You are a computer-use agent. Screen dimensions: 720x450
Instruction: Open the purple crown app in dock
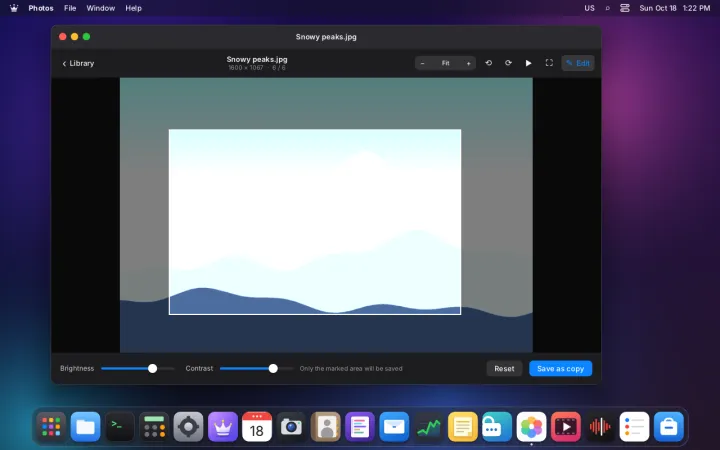223,427
